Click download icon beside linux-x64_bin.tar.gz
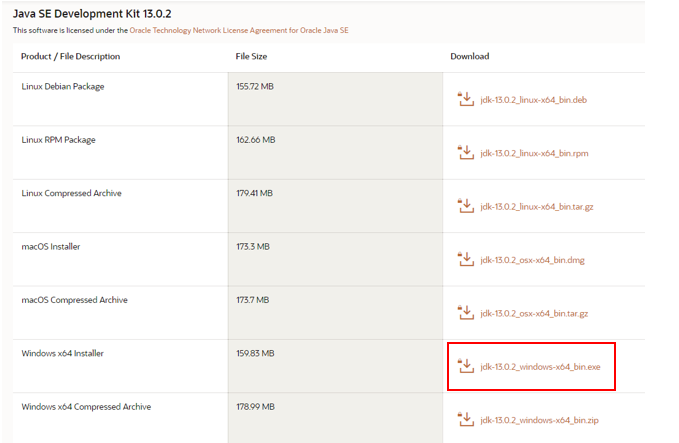This screenshot has height=443, width=679. (466, 206)
